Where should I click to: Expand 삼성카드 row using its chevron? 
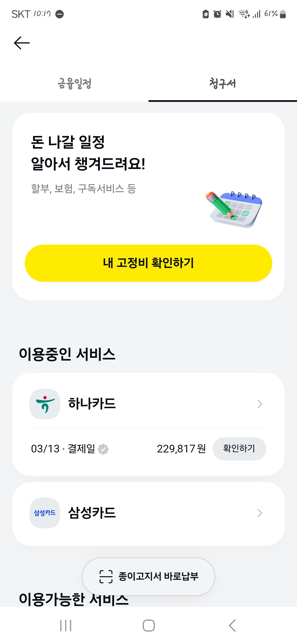coord(260,513)
